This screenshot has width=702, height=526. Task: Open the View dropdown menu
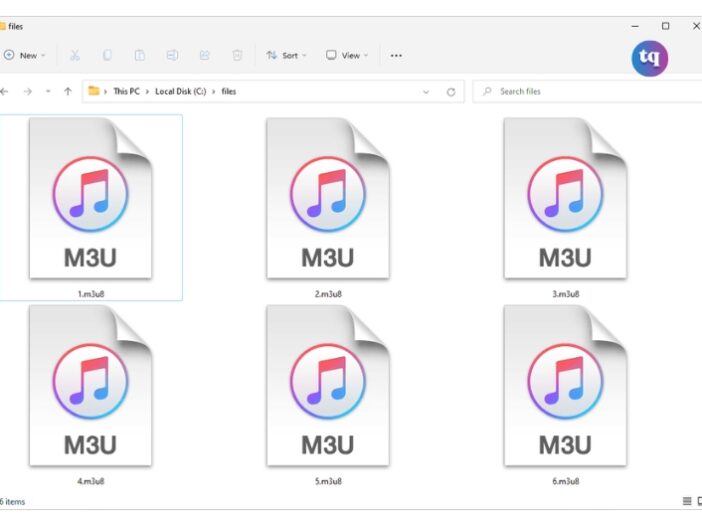point(347,56)
